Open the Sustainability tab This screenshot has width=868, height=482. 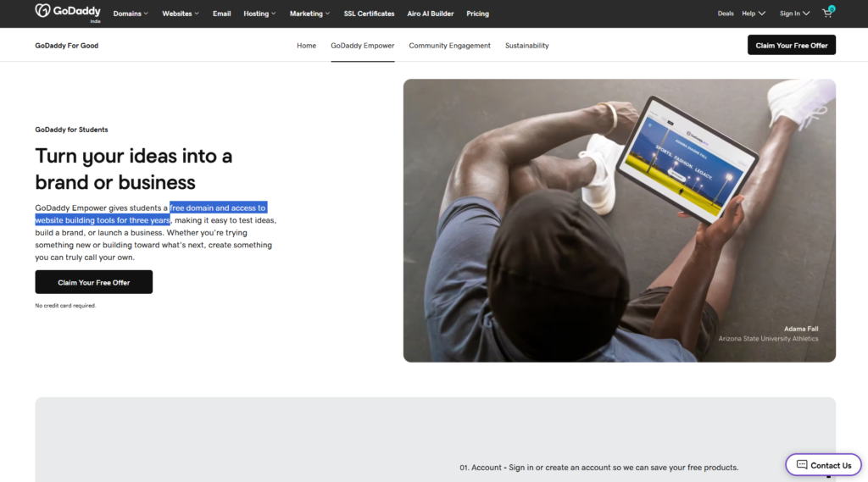point(526,46)
